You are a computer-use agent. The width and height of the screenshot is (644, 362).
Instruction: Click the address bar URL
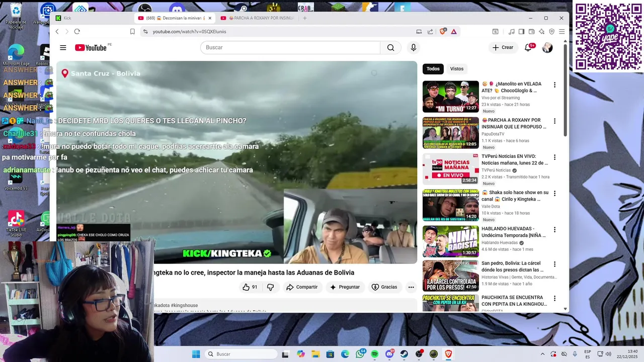pos(189,32)
